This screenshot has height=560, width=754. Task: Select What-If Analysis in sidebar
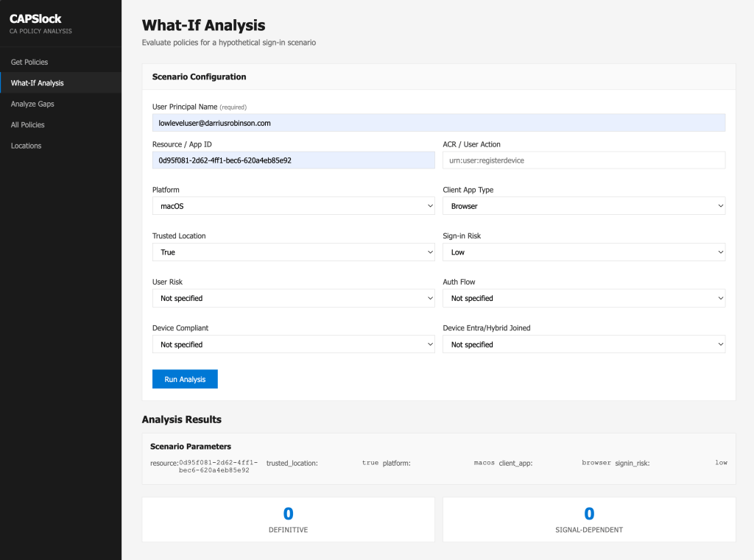37,83
